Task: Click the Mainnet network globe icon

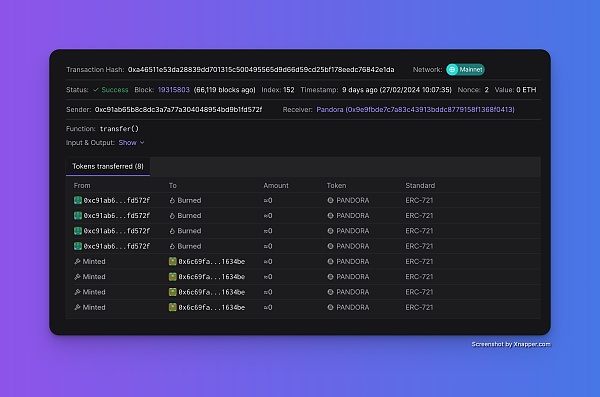Action: (452, 70)
